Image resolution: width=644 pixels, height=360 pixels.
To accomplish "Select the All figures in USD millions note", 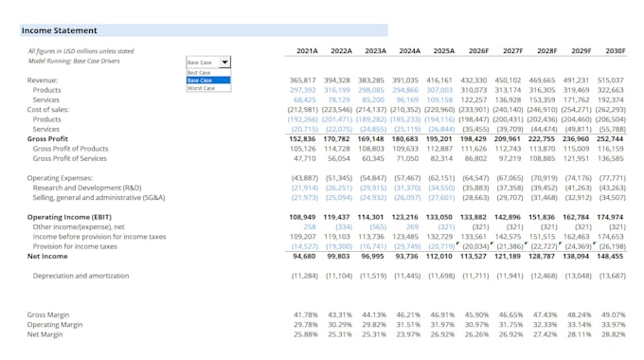I will pos(80,51).
